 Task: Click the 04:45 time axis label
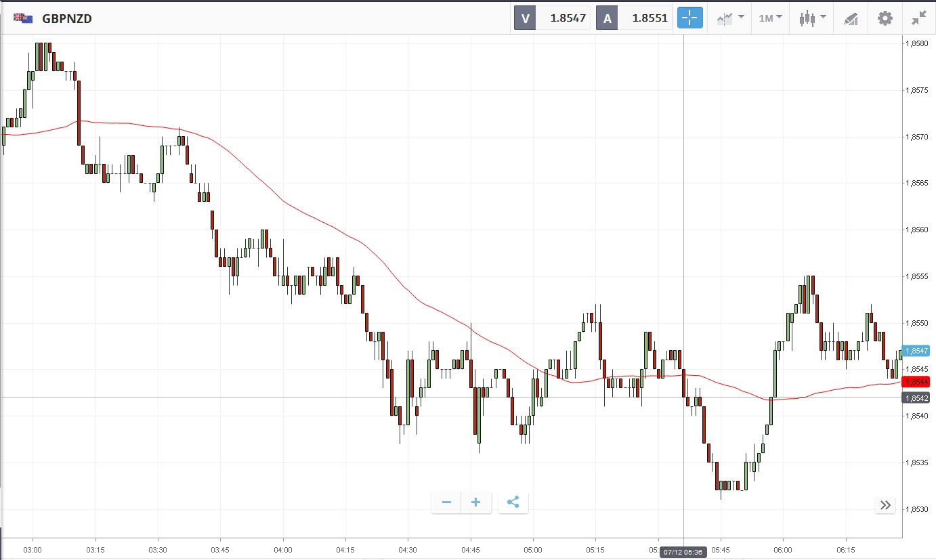(471, 551)
